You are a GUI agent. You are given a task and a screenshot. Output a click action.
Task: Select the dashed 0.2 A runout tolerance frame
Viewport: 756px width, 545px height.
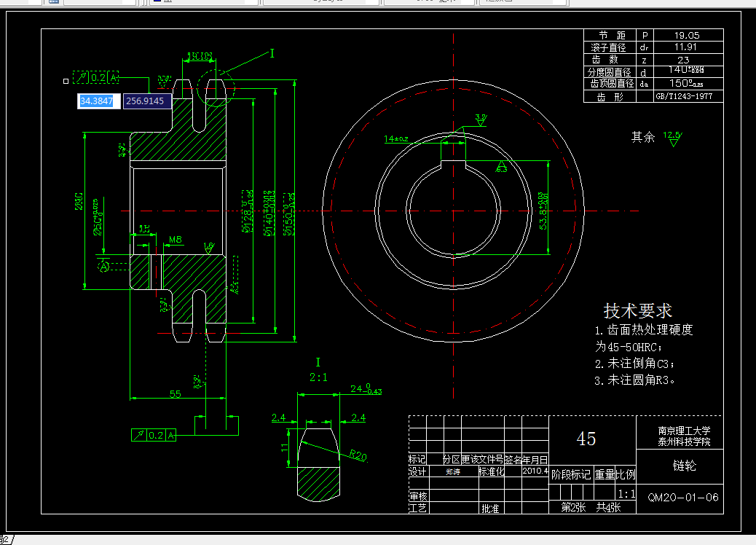coord(96,77)
